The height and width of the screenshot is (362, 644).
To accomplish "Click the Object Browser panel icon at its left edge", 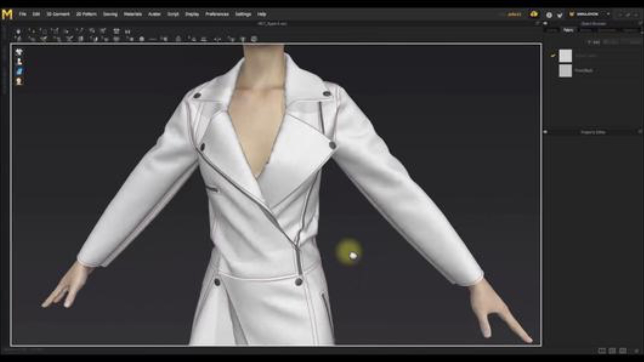I will click(x=545, y=23).
